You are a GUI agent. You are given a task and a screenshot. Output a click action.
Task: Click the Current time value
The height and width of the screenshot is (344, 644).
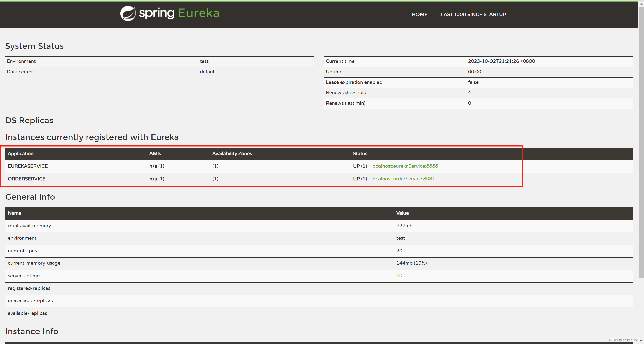pos(501,61)
